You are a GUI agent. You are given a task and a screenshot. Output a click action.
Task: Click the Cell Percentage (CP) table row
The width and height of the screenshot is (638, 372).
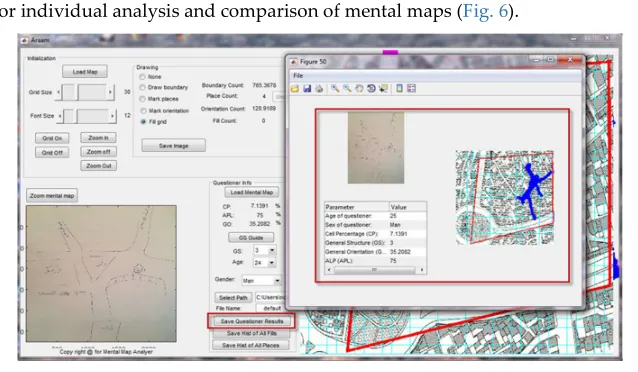click(376, 234)
